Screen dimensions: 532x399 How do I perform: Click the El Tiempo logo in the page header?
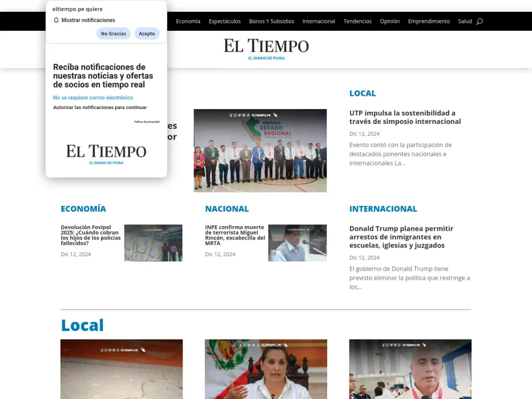click(266, 47)
